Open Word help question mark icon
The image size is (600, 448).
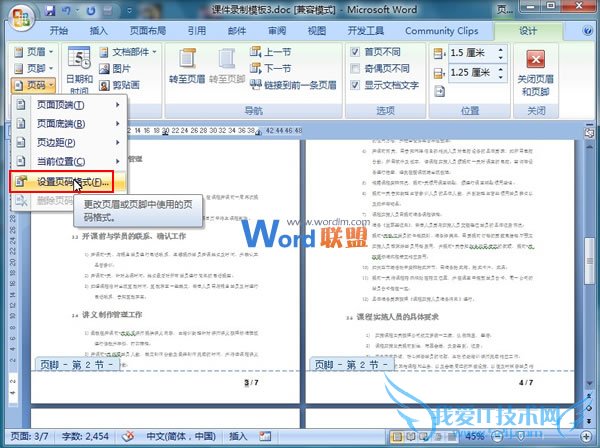coord(587,31)
